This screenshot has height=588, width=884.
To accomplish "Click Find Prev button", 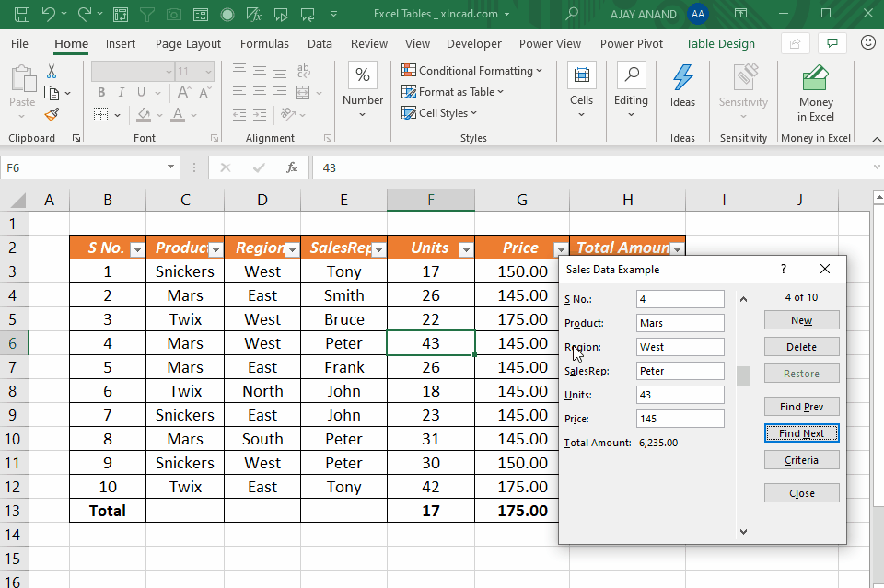I will (x=802, y=407).
